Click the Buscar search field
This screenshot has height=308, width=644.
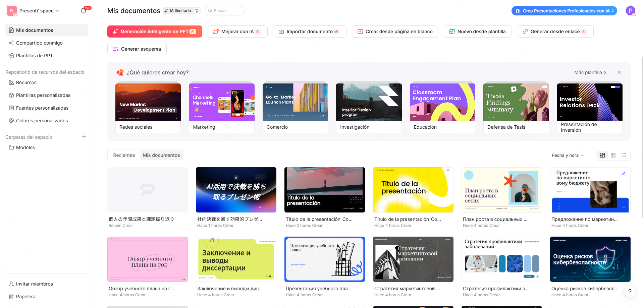[x=224, y=11]
